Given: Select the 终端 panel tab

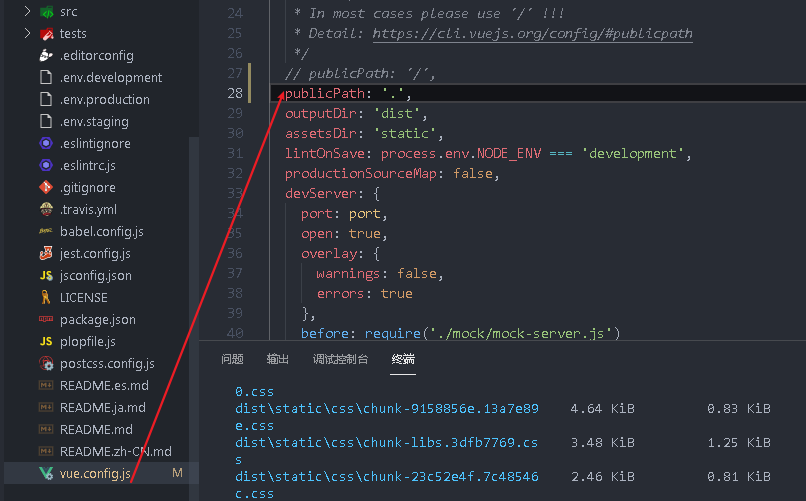Looking at the screenshot, I should point(403,359).
